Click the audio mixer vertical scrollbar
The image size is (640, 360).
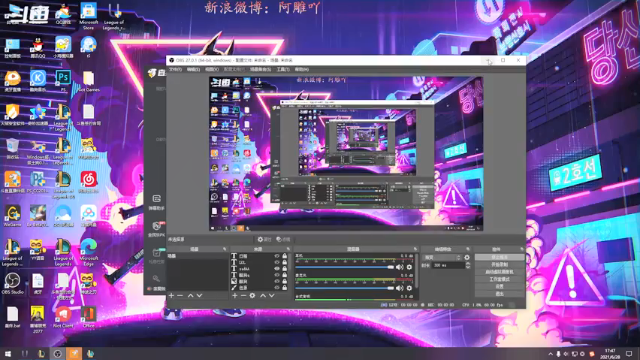(416, 270)
